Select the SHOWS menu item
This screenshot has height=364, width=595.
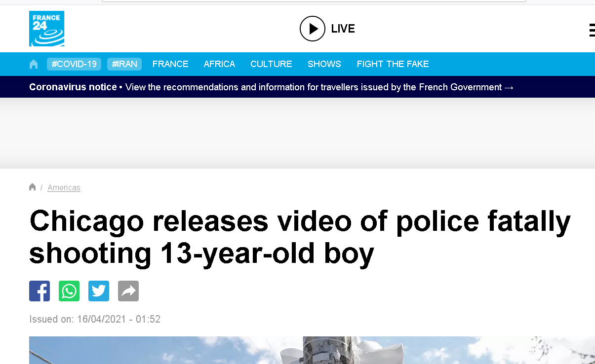click(x=324, y=64)
